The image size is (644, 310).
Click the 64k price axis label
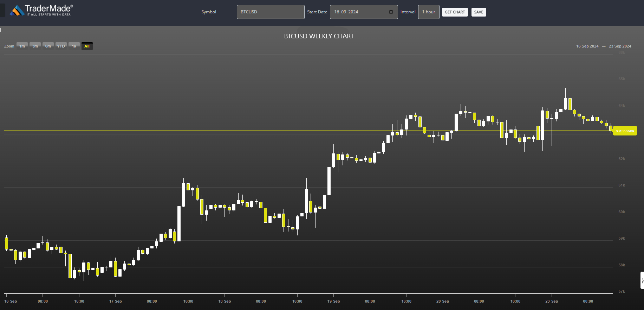click(x=622, y=106)
